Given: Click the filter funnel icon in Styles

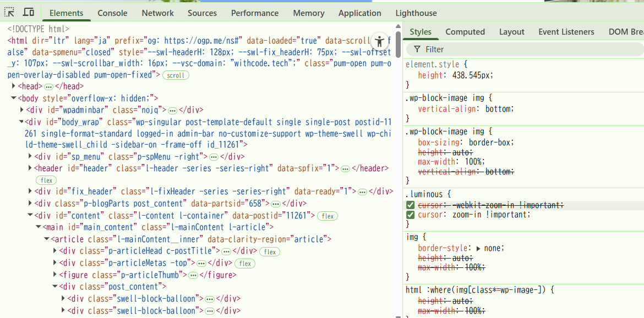Looking at the screenshot, I should pos(417,50).
